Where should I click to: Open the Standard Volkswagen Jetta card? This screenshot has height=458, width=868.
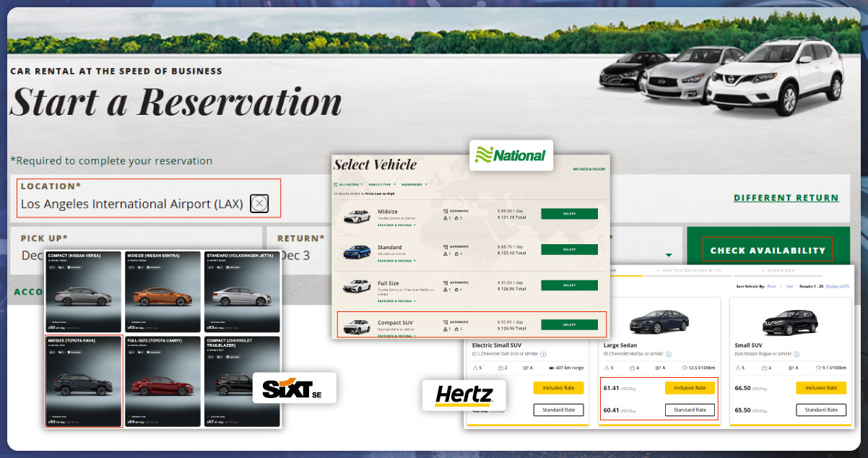click(x=242, y=293)
